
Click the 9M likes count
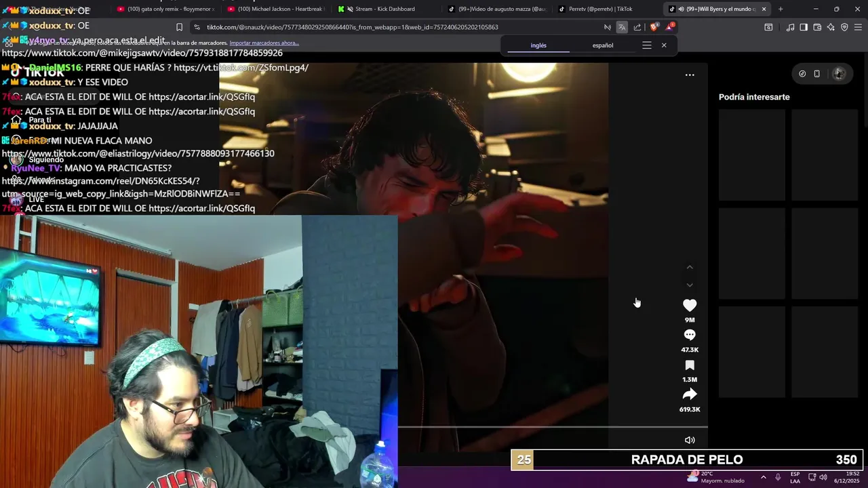(690, 320)
